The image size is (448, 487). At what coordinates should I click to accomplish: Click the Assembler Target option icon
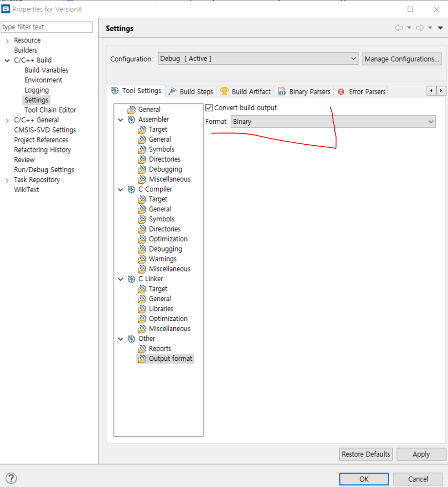click(142, 130)
